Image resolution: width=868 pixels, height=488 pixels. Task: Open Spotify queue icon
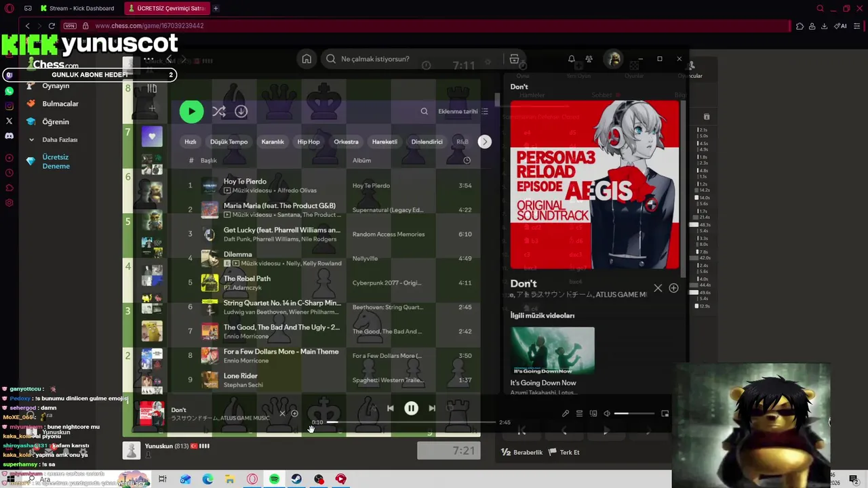(x=579, y=413)
